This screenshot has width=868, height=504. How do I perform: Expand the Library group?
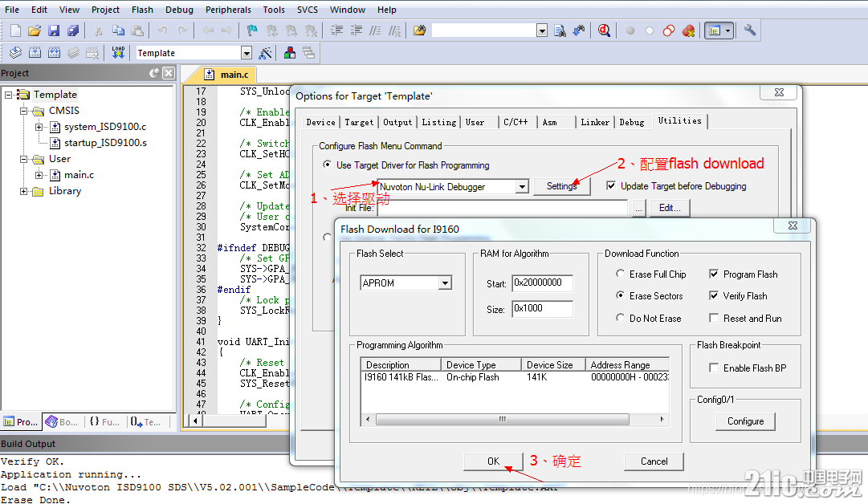coord(24,192)
